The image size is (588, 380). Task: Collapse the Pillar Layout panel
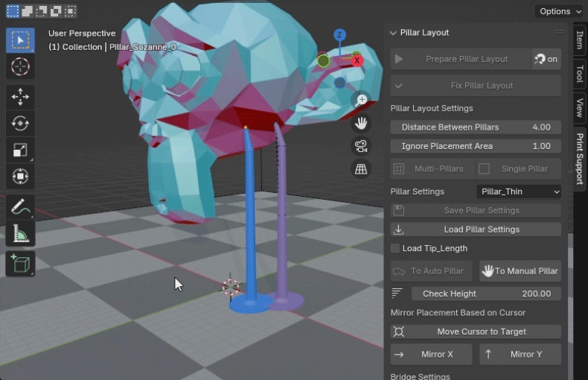(393, 33)
